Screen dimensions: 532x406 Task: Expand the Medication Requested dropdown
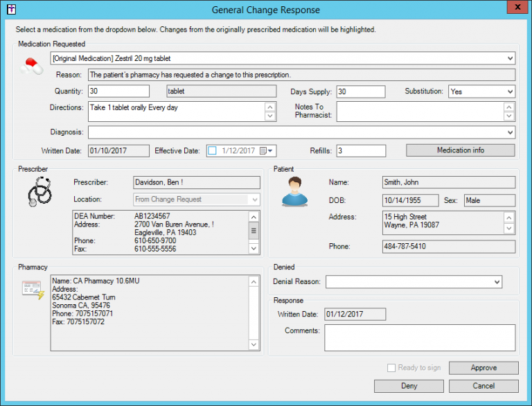(x=510, y=59)
